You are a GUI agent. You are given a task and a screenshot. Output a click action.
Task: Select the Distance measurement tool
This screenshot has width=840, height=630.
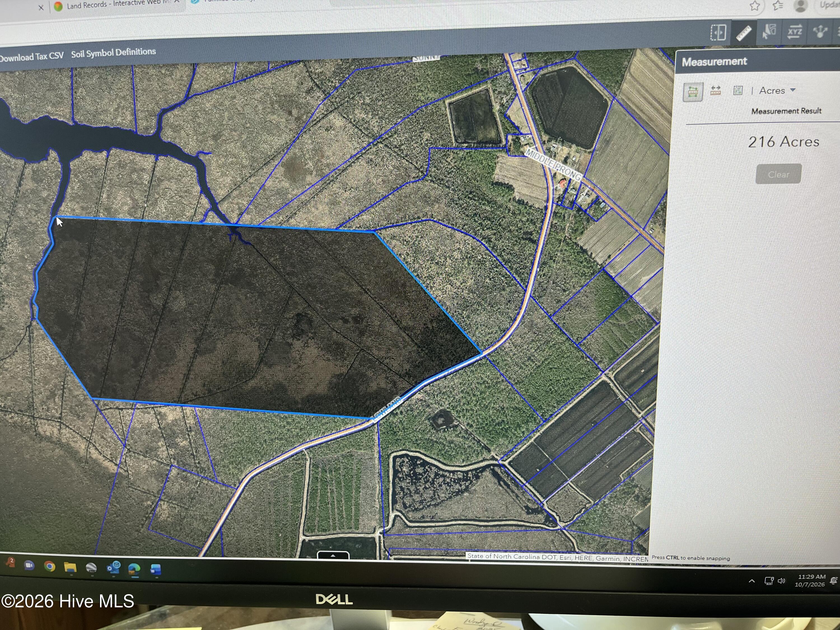click(x=715, y=90)
